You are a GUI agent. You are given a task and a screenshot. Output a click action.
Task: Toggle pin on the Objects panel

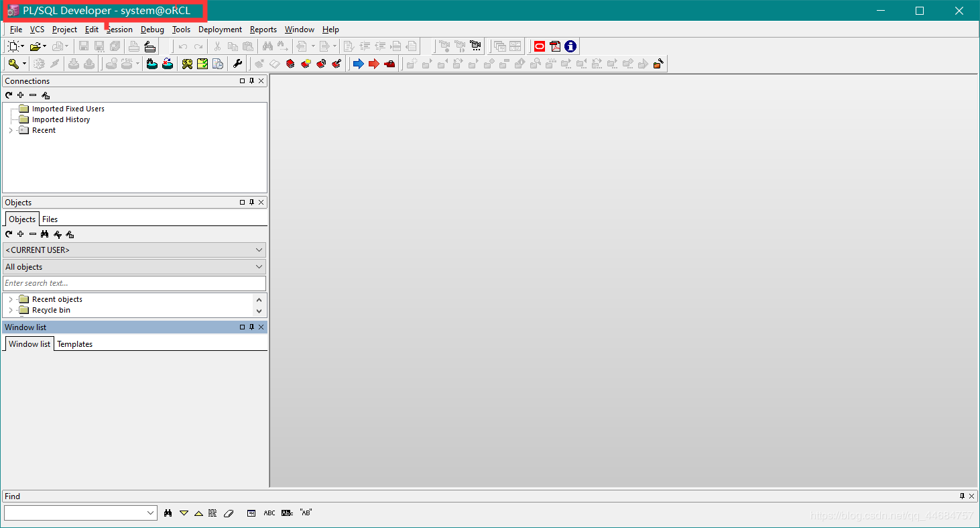point(252,203)
